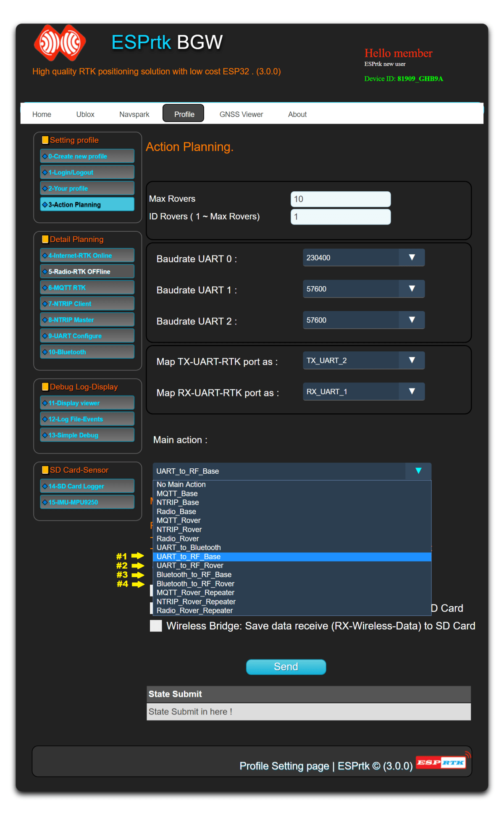
Task: Choose Bluetooth_to_RF_Rover option
Action: 292,584
